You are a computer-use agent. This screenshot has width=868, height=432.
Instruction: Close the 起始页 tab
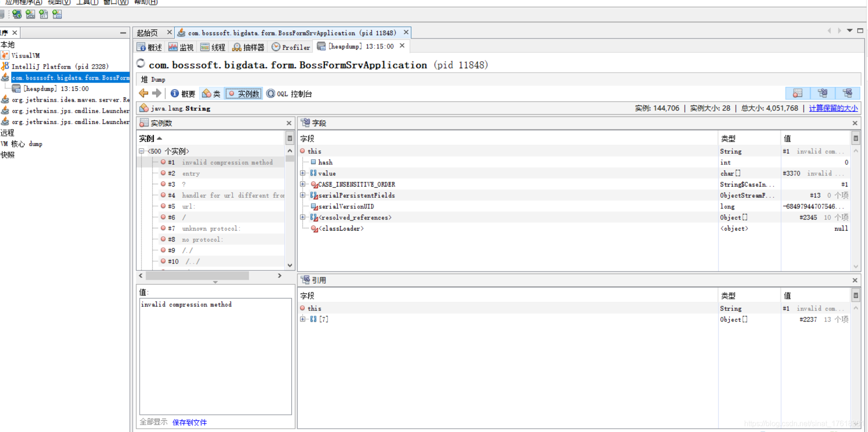tap(169, 32)
